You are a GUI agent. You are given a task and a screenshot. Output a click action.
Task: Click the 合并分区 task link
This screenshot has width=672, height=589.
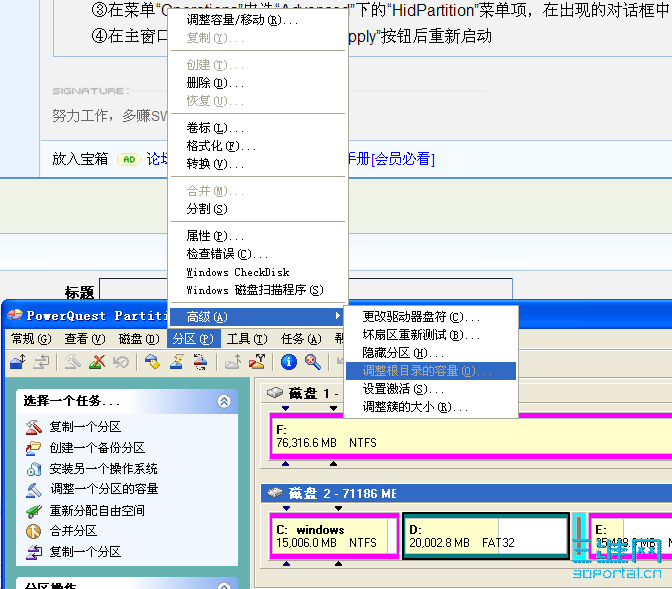[x=73, y=532]
